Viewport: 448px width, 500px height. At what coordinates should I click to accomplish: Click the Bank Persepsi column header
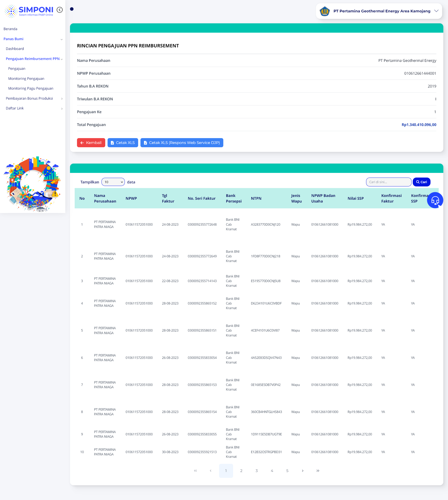(234, 198)
